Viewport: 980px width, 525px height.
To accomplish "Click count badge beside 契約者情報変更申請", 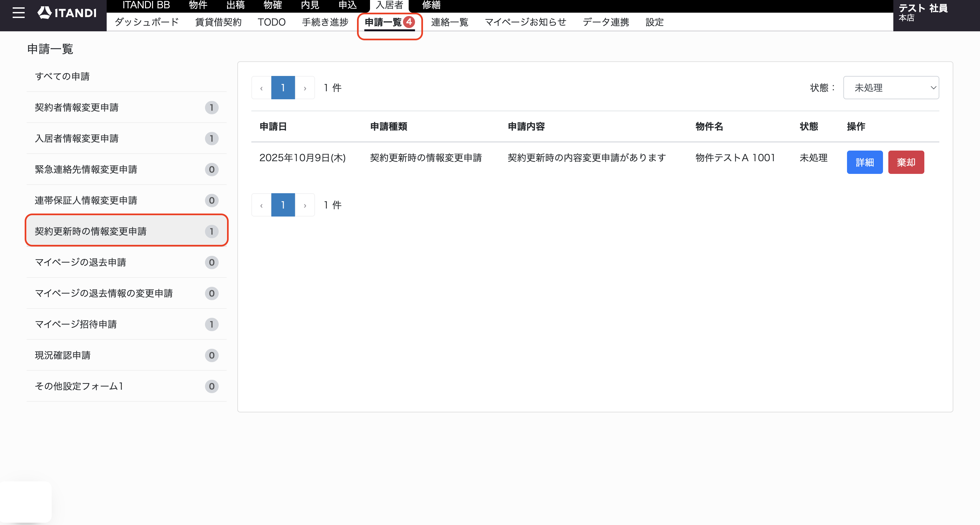I will [x=212, y=108].
